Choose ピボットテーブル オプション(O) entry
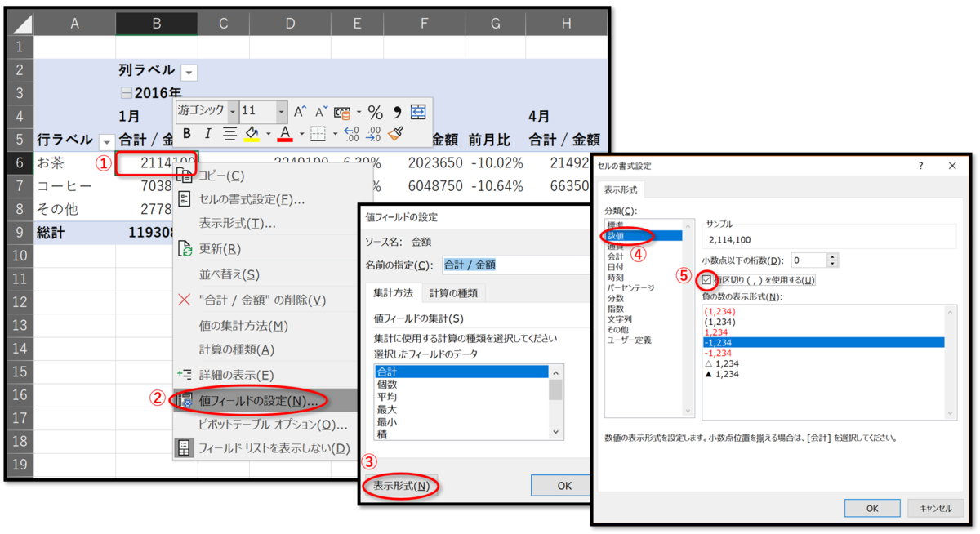This screenshot has width=980, height=534. click(265, 425)
